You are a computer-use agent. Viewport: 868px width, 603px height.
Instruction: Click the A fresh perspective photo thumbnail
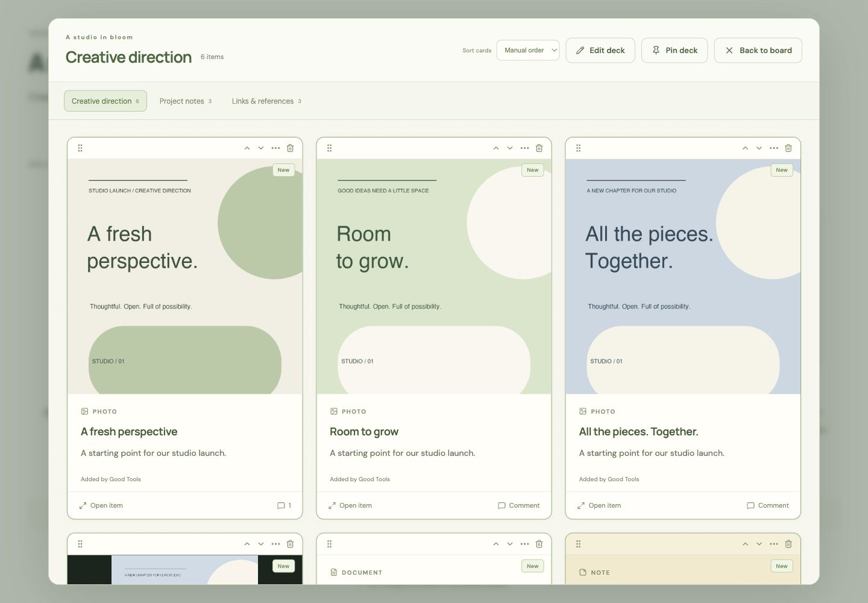click(185, 277)
